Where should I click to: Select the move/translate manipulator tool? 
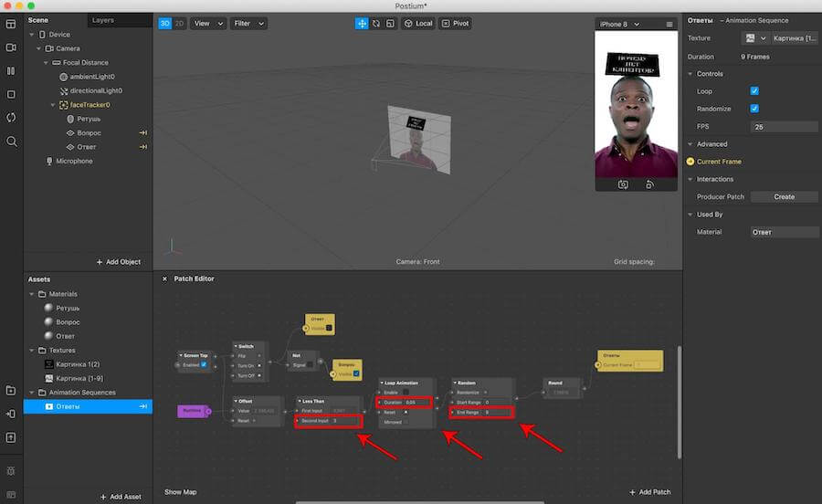pos(362,24)
